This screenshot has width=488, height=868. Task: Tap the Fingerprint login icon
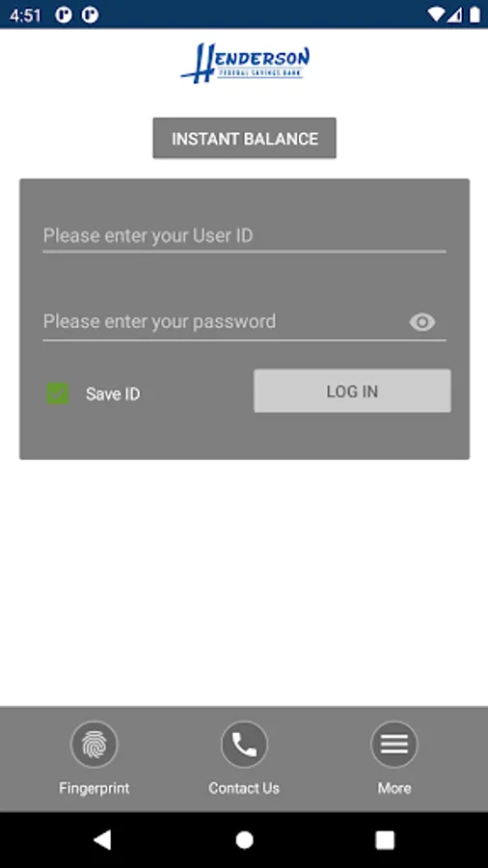(x=95, y=744)
